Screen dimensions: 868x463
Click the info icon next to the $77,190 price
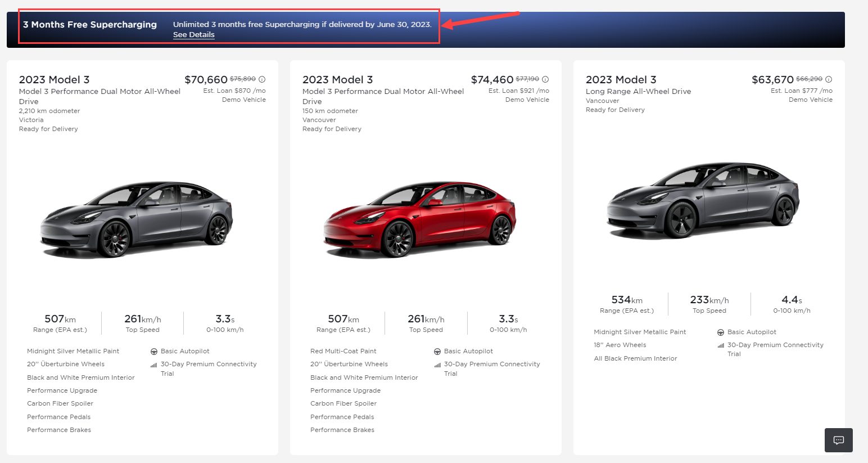coord(545,79)
